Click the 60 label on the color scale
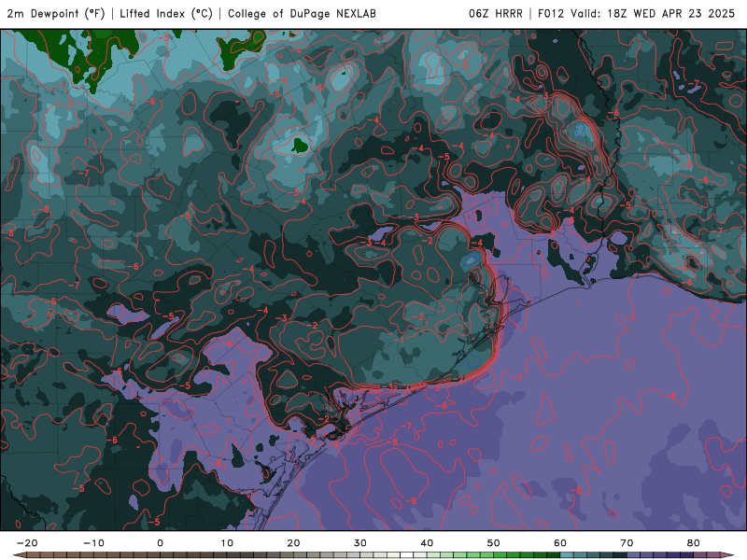Viewport: 747px width, 560px height. pyautogui.click(x=560, y=543)
